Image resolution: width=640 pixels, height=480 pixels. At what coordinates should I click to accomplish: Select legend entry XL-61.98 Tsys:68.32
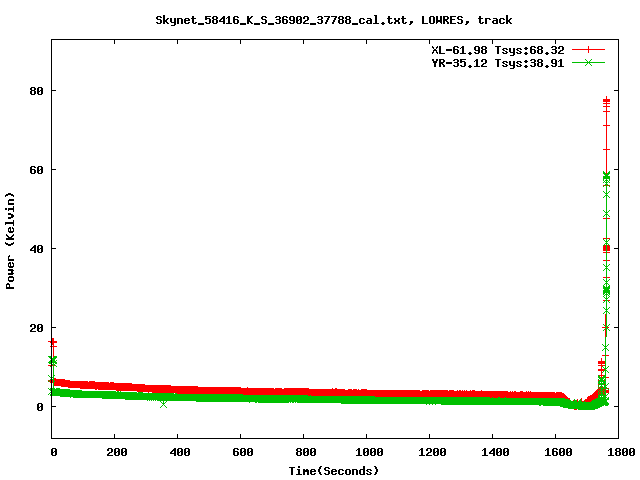(498, 50)
